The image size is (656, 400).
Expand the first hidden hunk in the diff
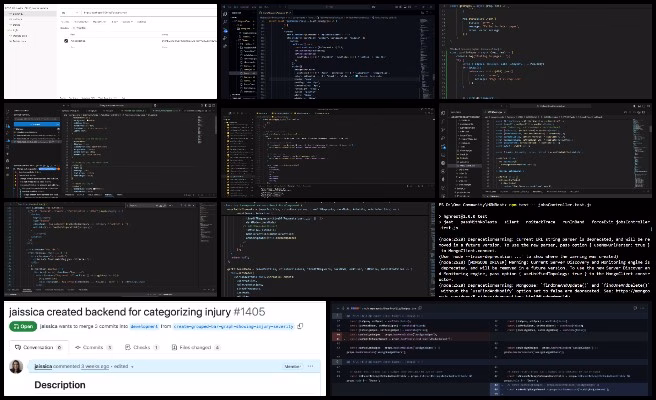(338, 315)
